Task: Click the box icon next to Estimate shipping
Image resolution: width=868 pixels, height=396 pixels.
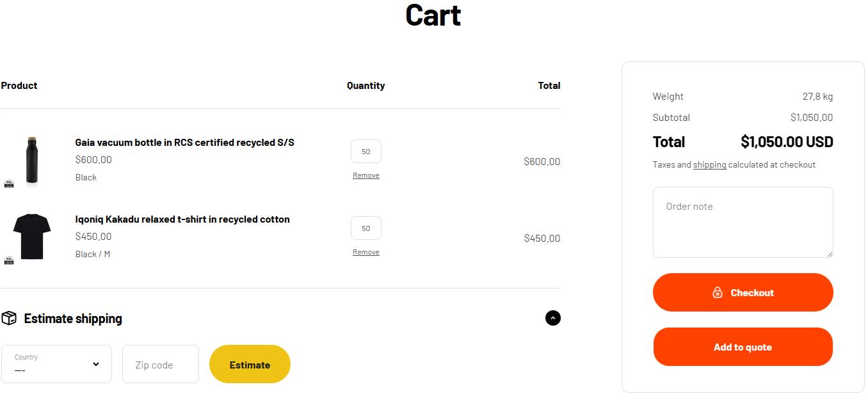Action: (9, 318)
